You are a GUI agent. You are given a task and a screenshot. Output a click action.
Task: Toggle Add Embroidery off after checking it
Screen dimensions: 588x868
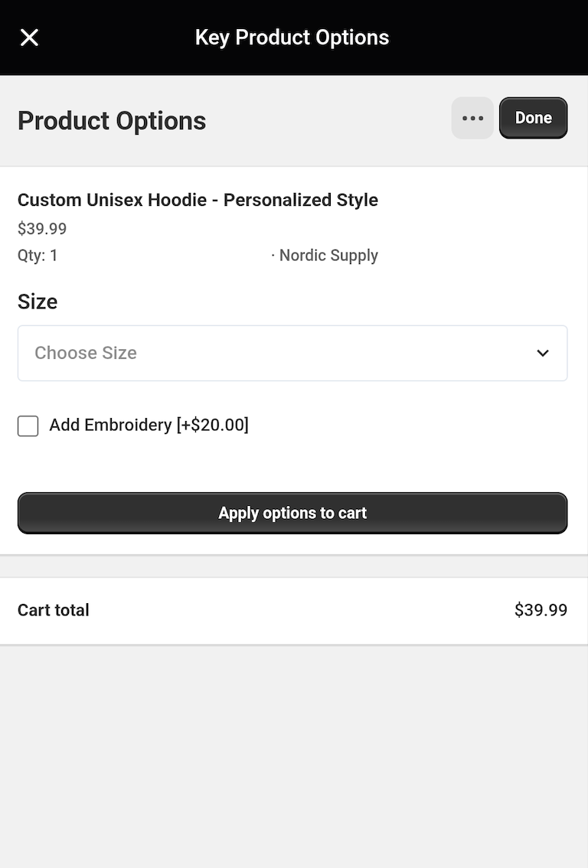click(x=28, y=426)
